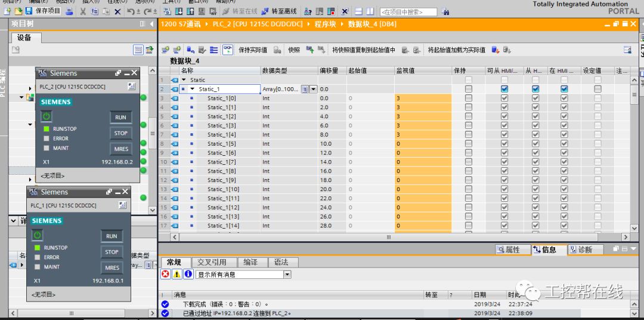Show error messages filter icon
Image resolution: width=644 pixels, height=320 pixels.
click(166, 275)
